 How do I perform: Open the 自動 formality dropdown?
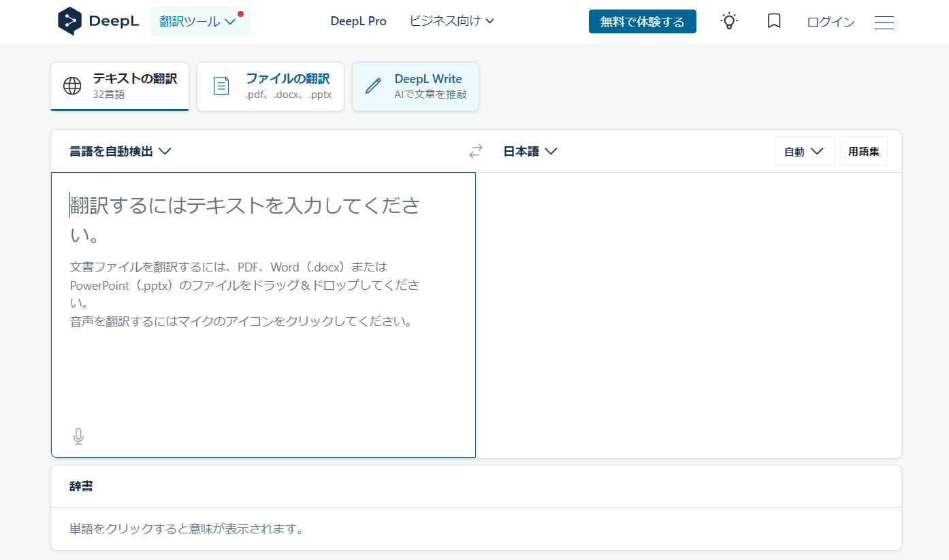804,151
